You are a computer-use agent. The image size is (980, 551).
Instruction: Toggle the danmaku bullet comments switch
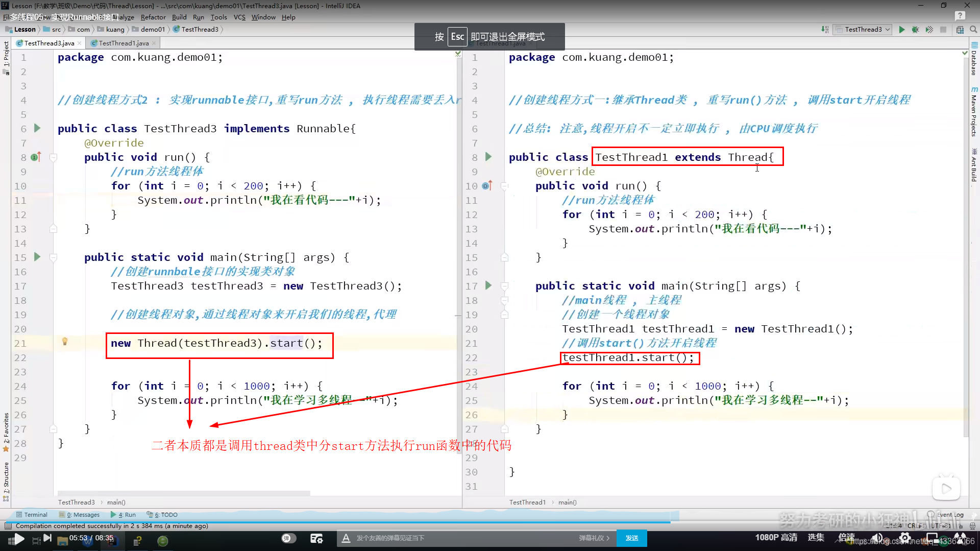coord(289,538)
